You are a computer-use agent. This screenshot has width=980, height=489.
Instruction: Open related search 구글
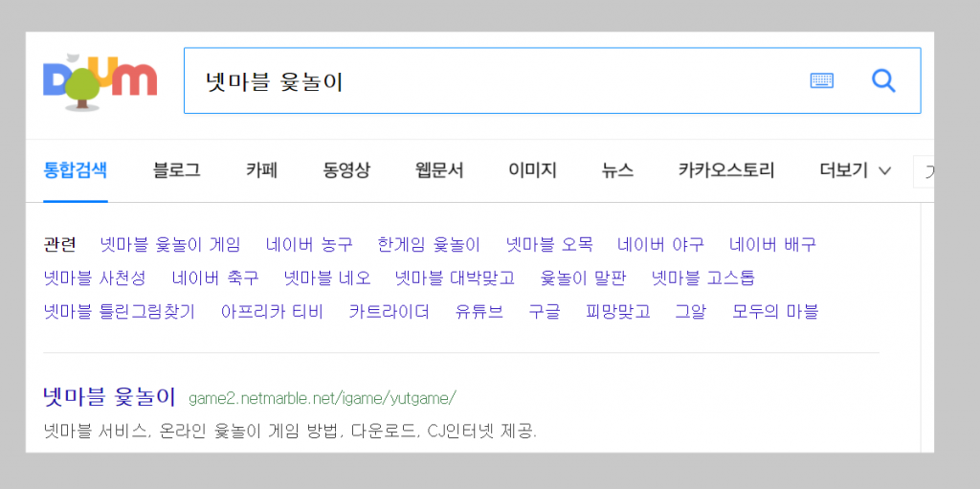(x=545, y=311)
